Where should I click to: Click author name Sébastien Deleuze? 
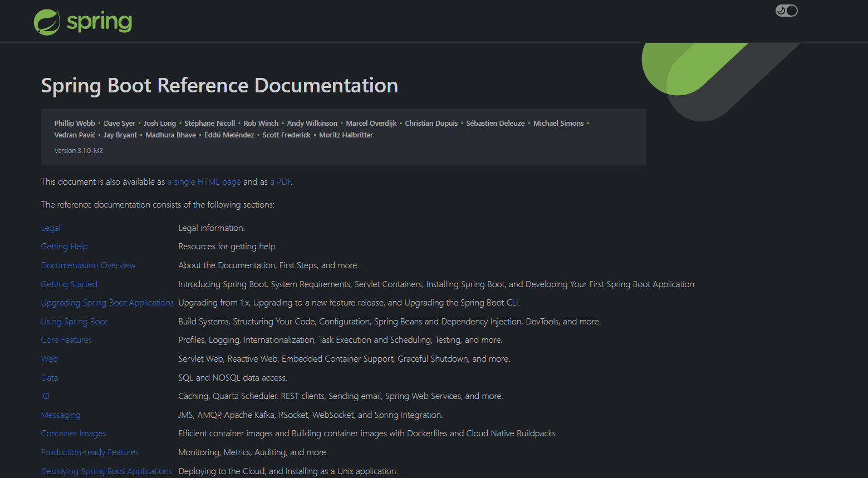[x=496, y=124]
